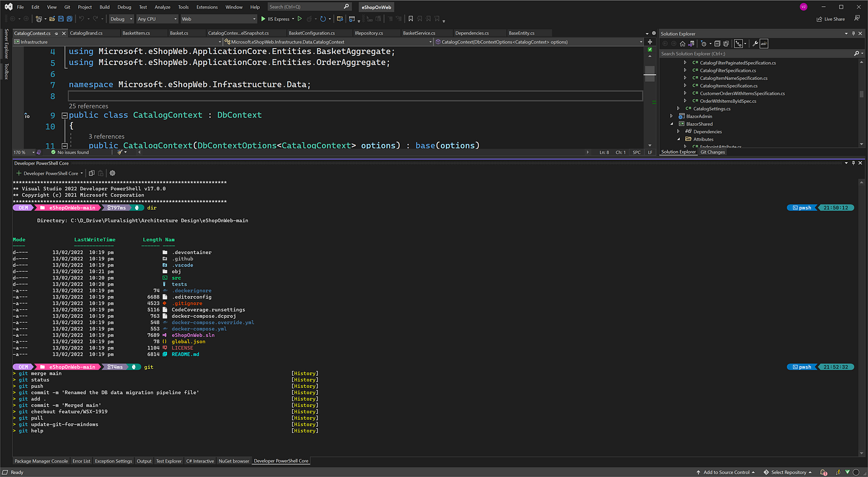Screen dimensions: 868x477
Task: Click the Home icon in Solution Explorer
Action: click(x=683, y=44)
